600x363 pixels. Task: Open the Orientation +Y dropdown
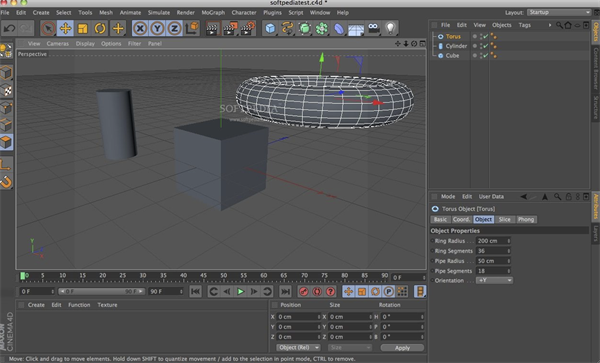tap(494, 280)
